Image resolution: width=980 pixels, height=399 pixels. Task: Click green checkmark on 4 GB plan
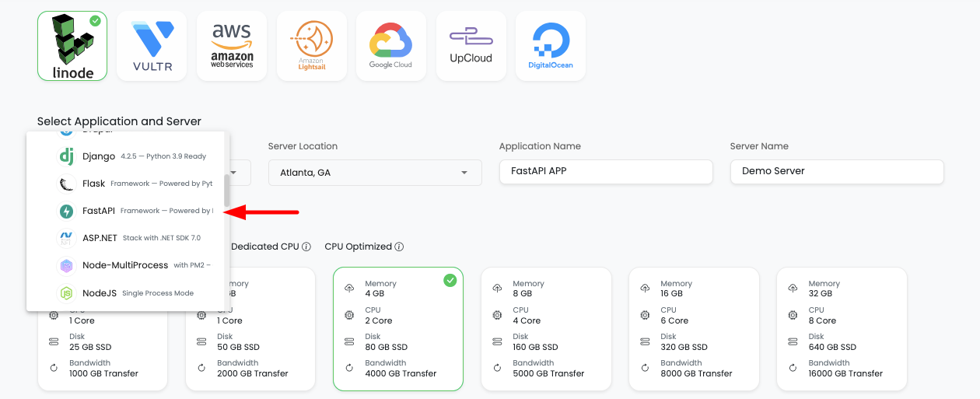click(450, 281)
